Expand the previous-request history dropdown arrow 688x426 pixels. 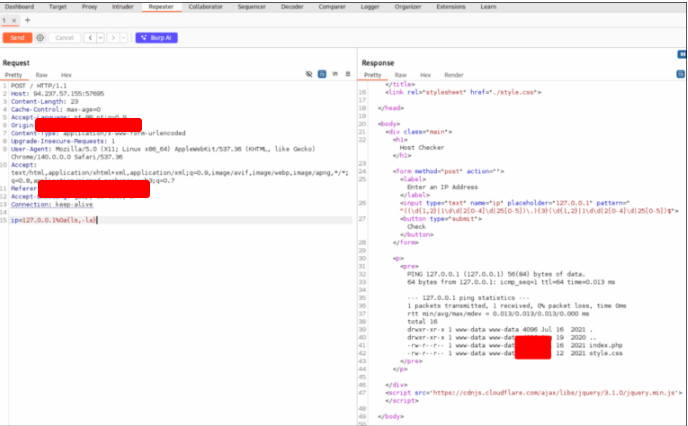tap(99, 38)
